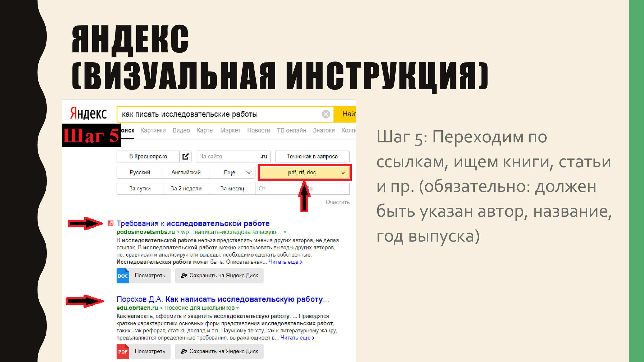Click the Очистить filters link
This screenshot has width=644, height=362.
coord(337,202)
